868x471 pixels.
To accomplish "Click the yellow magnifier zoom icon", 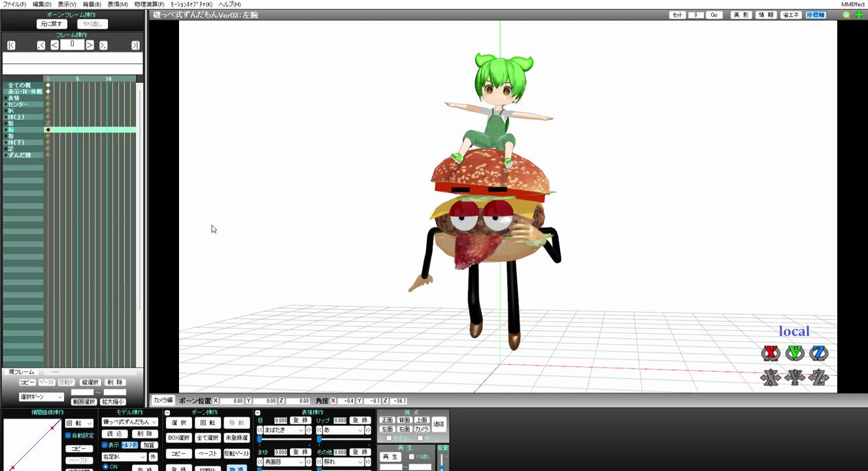I will point(846,14).
